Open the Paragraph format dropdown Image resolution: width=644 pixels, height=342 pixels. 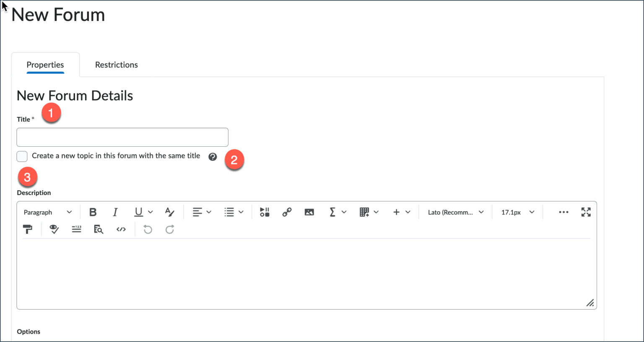click(x=48, y=212)
